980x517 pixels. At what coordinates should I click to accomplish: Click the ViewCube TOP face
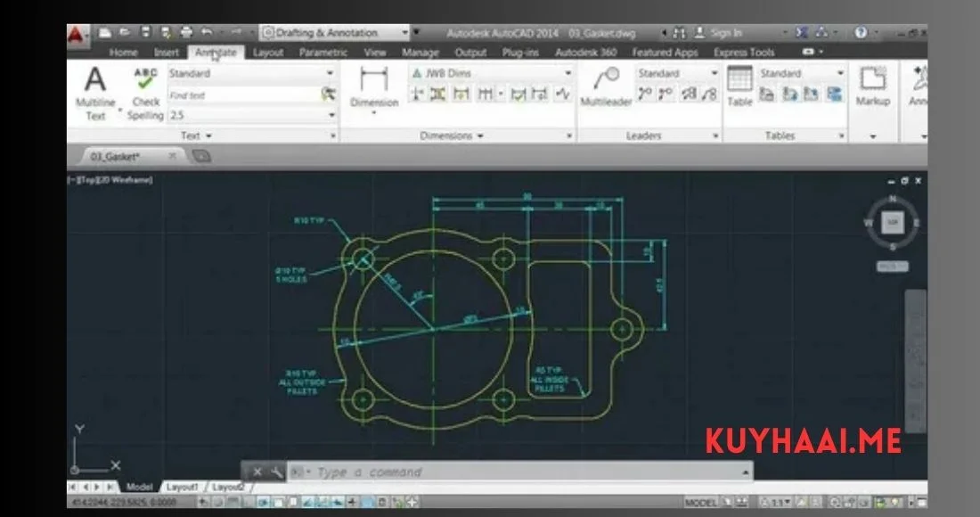893,223
